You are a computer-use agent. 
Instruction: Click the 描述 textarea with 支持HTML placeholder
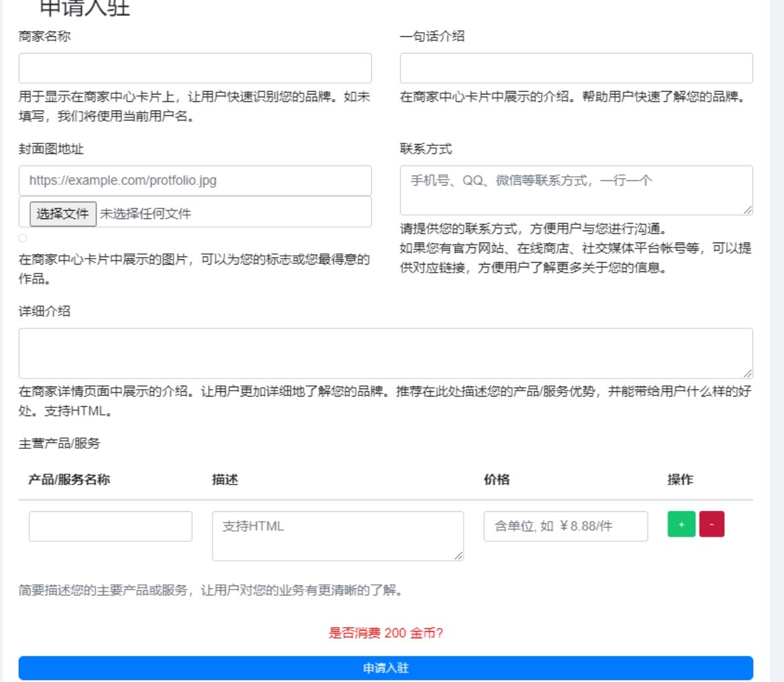(338, 536)
